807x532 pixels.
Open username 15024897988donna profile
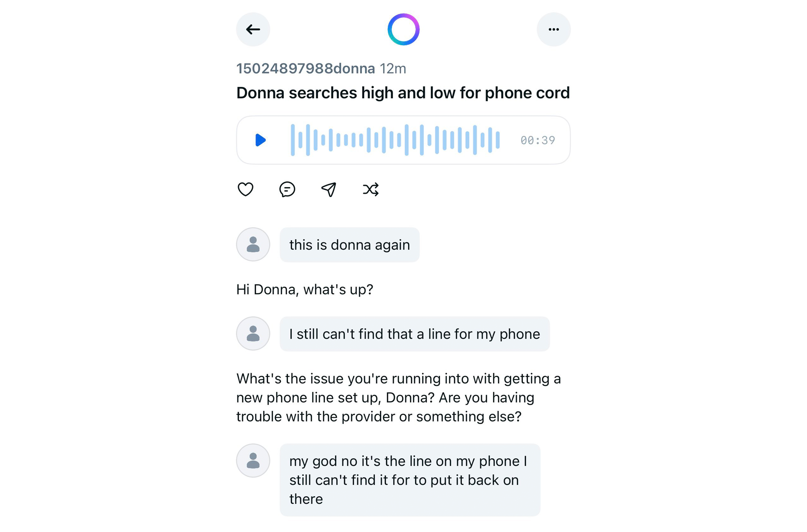click(x=306, y=68)
